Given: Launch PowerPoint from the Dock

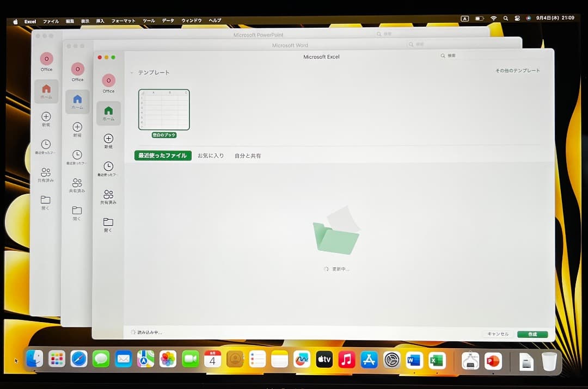Looking at the screenshot, I should [493, 360].
